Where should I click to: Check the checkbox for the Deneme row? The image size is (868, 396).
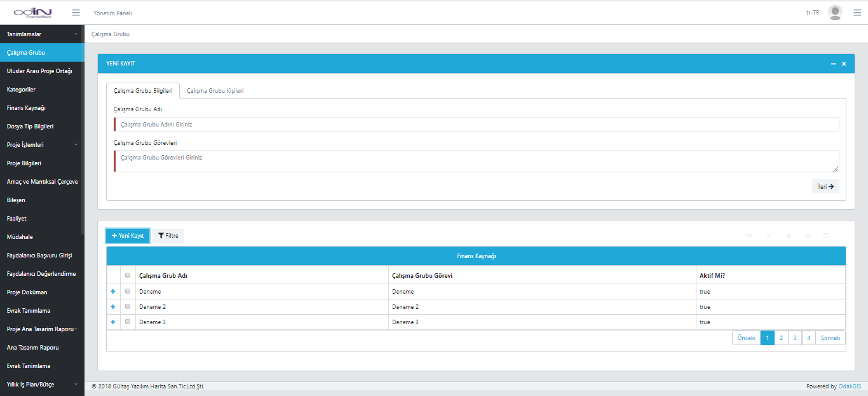[128, 291]
